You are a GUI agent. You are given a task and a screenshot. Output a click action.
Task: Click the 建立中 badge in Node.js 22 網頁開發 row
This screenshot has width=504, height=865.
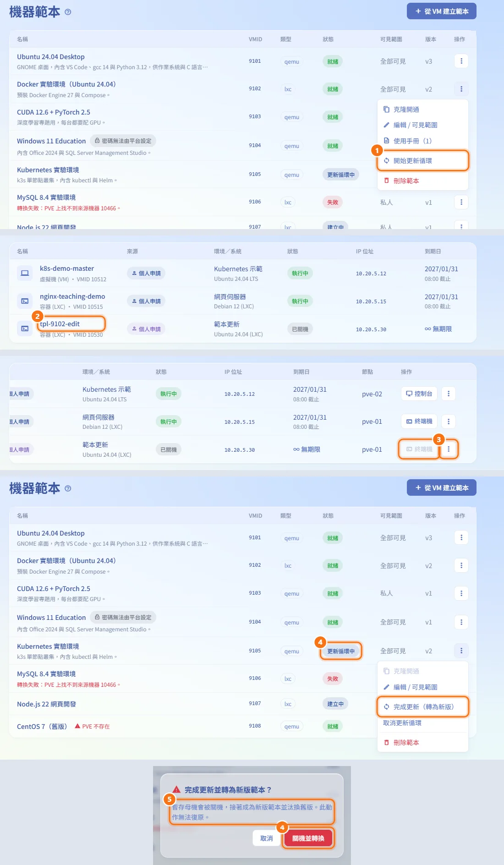(x=335, y=704)
